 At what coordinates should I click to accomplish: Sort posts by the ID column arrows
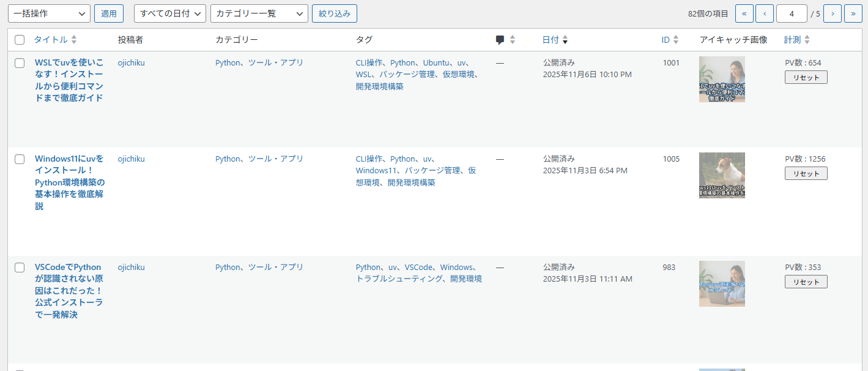[675, 40]
